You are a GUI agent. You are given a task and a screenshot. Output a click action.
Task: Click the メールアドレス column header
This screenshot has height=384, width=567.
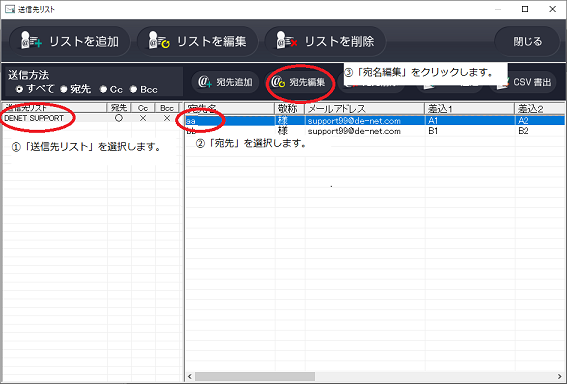364,108
